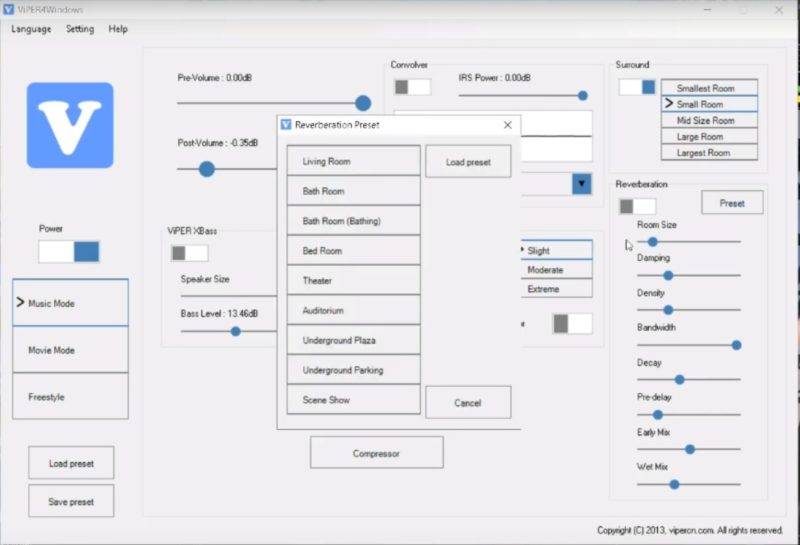Click Save preset in the left panel

click(x=71, y=500)
